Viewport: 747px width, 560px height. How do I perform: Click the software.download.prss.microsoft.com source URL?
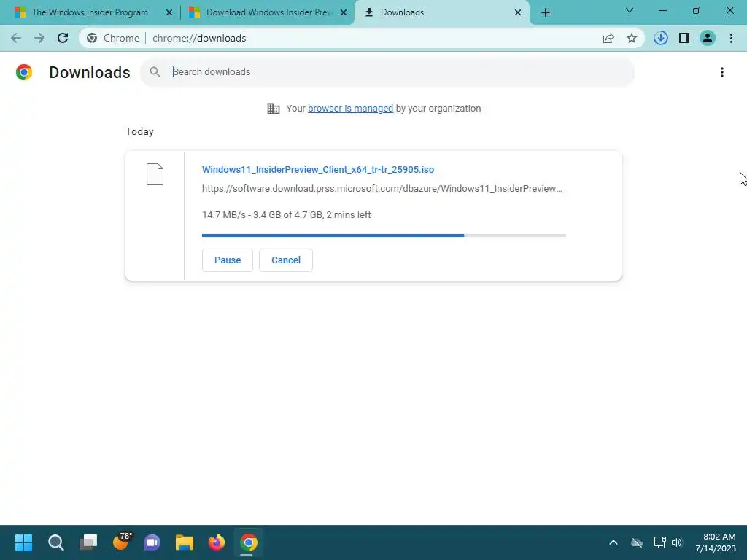382,189
